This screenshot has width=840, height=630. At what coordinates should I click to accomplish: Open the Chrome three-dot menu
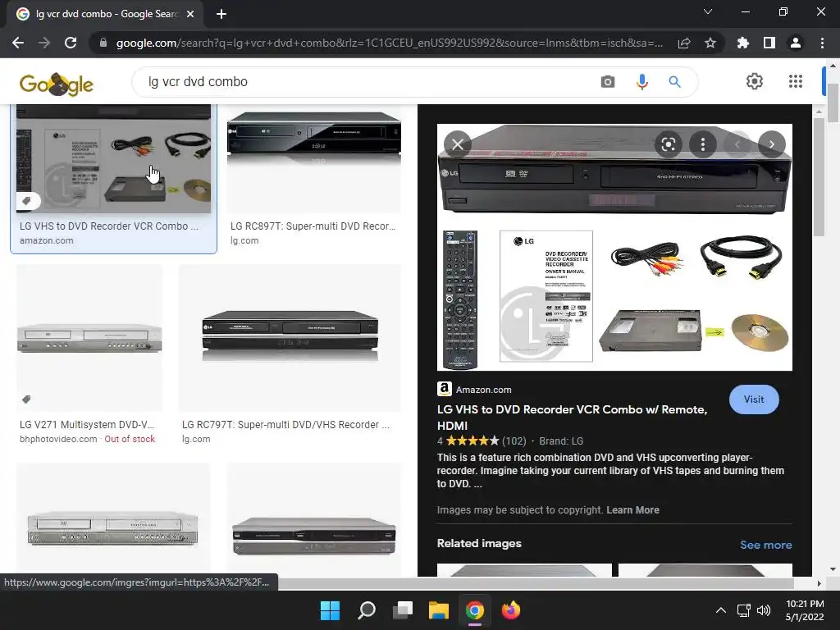822,43
